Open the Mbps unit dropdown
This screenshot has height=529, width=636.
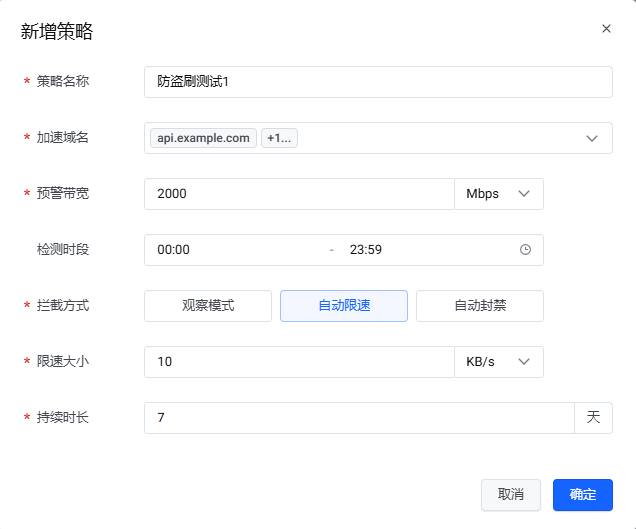coord(499,194)
